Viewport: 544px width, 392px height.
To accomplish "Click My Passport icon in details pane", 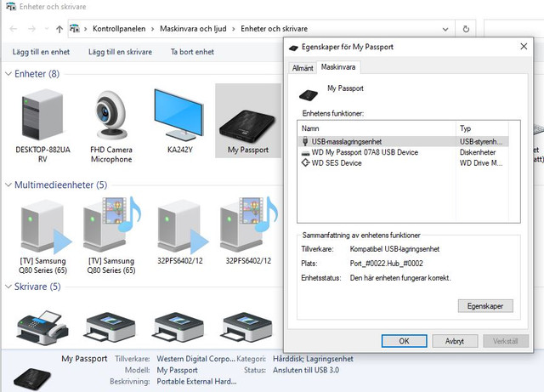I will (x=32, y=379).
